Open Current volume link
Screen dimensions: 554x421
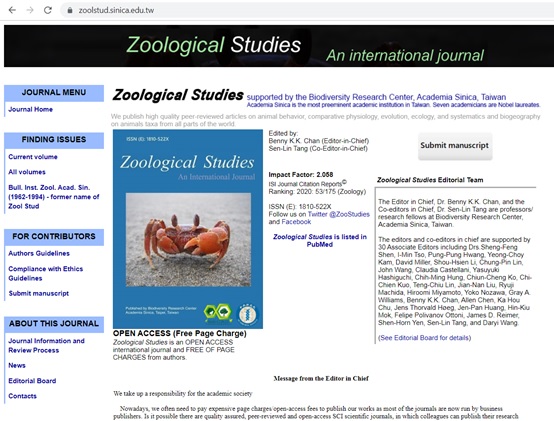pos(33,157)
